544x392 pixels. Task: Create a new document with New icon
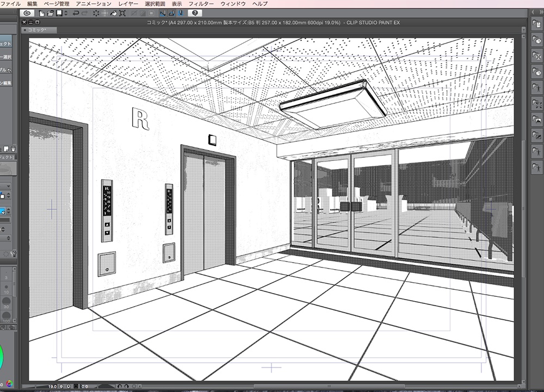pyautogui.click(x=42, y=13)
